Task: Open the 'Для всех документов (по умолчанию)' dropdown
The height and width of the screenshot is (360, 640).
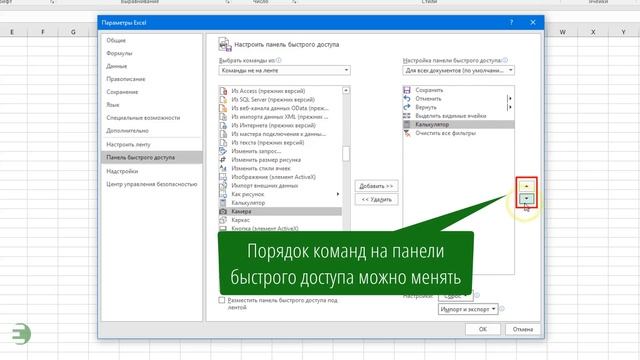Action: (458, 70)
